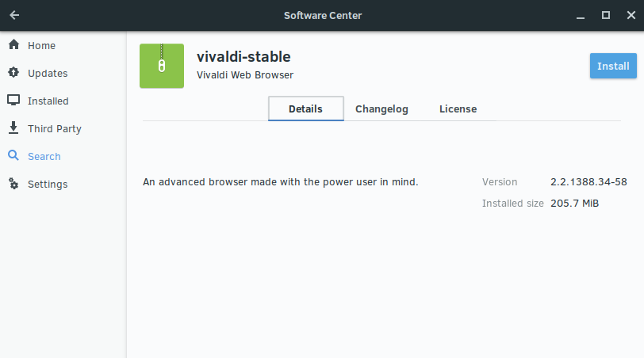Click the Settings gears icon
Viewport: 644px width, 358px height.
coord(13,183)
